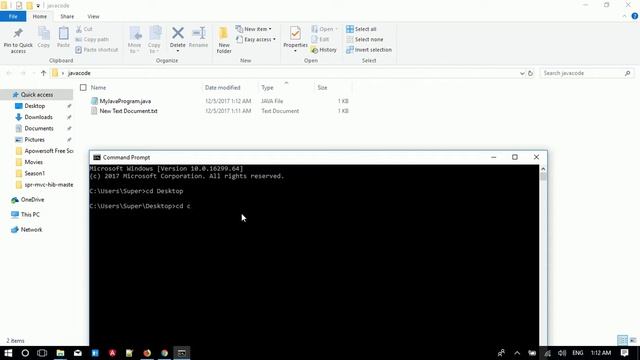Click Copy path in Clipboard group
The image size is (640, 360).
tap(92, 40)
